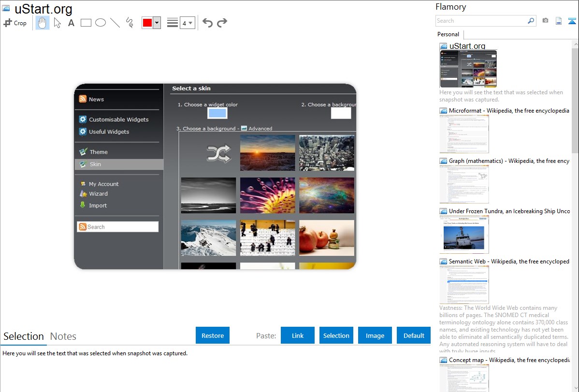The image size is (579, 392).
Task: Choose the arrow pointer tool
Action: click(58, 23)
